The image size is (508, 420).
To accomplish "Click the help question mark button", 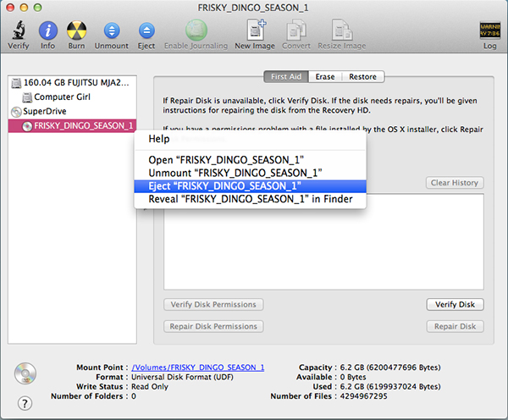I will tap(25, 403).
